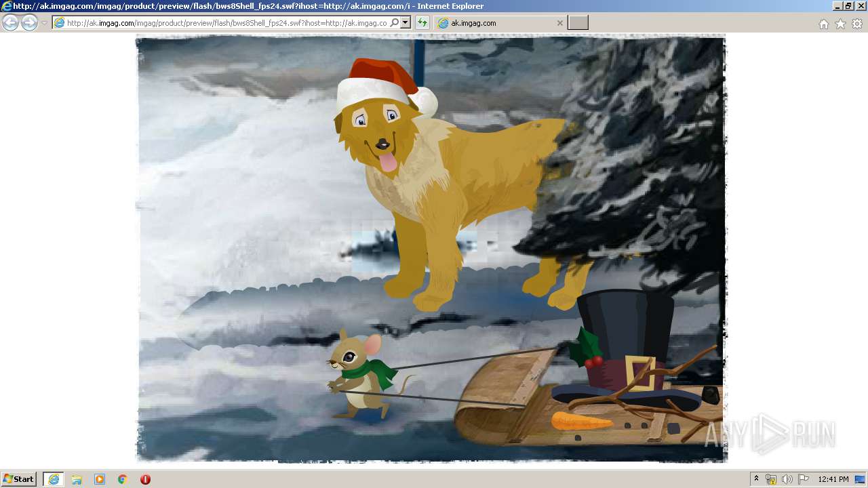Viewport: 868px width, 488px height.
Task: Select the ak.imgag.com tab
Action: pos(500,23)
